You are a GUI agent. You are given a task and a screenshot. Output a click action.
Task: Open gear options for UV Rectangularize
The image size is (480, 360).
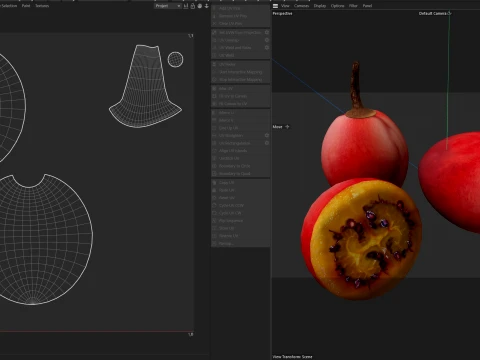point(267,143)
